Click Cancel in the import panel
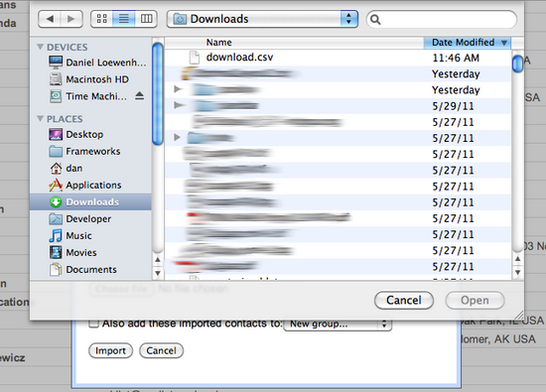This screenshot has height=392, width=546. click(161, 350)
